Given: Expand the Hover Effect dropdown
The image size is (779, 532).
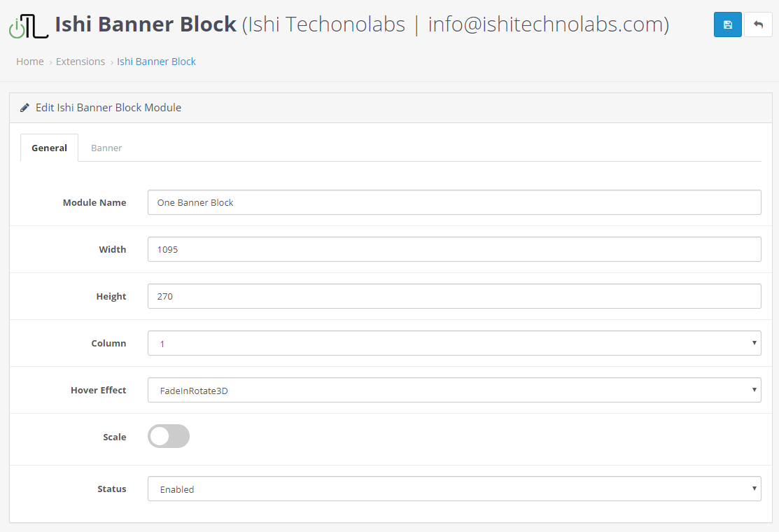Looking at the screenshot, I should point(454,390).
